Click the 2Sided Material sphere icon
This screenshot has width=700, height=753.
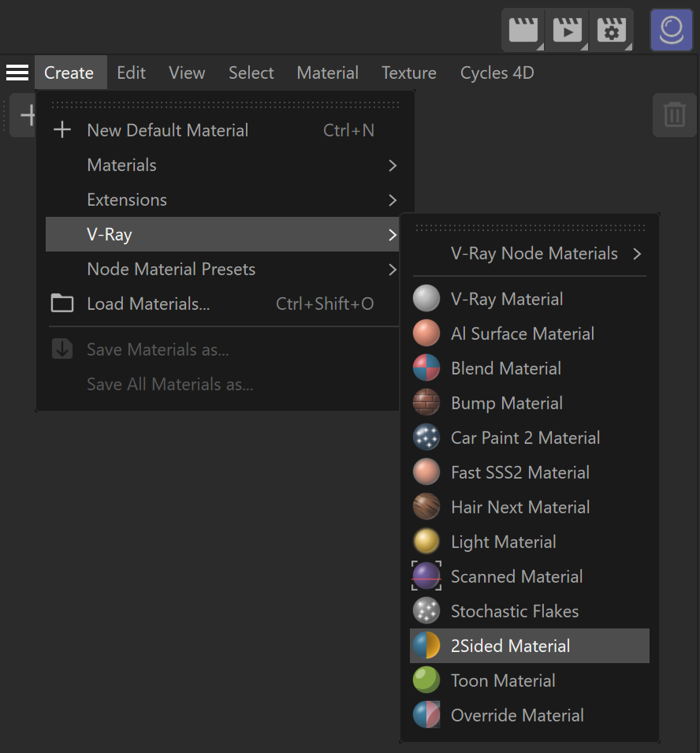[x=426, y=646]
